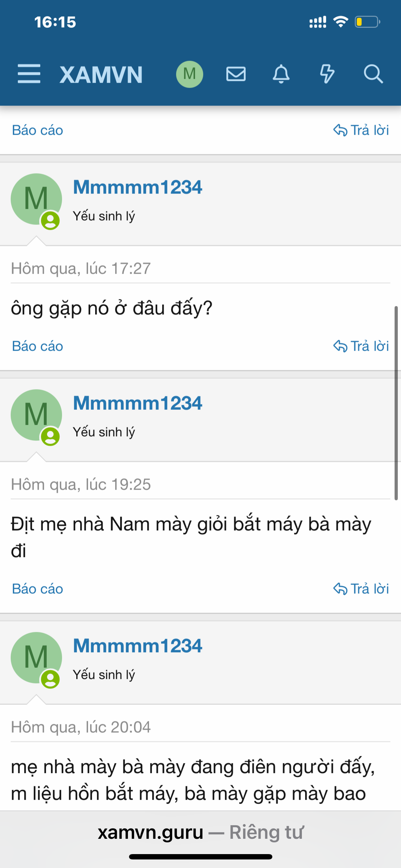Open the lightning bolt what's new icon
The height and width of the screenshot is (868, 401).
click(x=327, y=74)
